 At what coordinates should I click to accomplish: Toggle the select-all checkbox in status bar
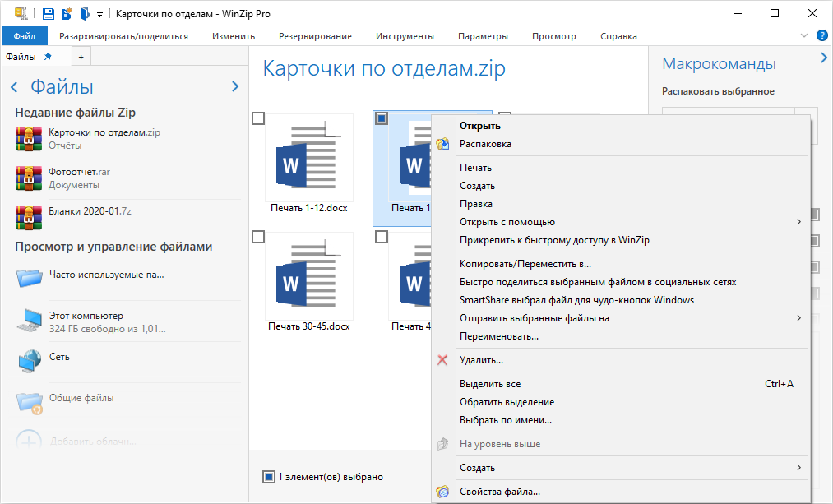[268, 477]
